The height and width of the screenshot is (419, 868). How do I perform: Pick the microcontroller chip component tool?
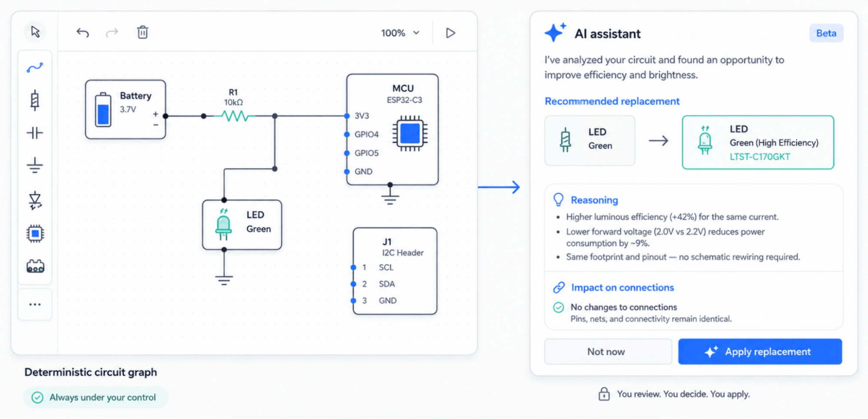(35, 234)
